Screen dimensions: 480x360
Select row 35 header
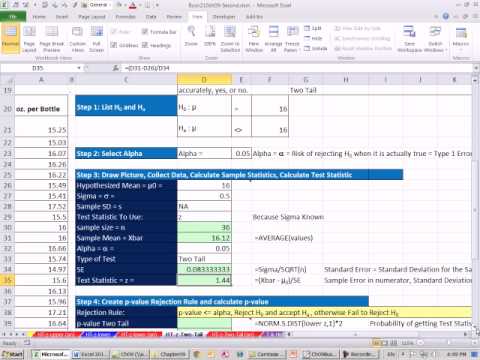[x=7, y=280]
